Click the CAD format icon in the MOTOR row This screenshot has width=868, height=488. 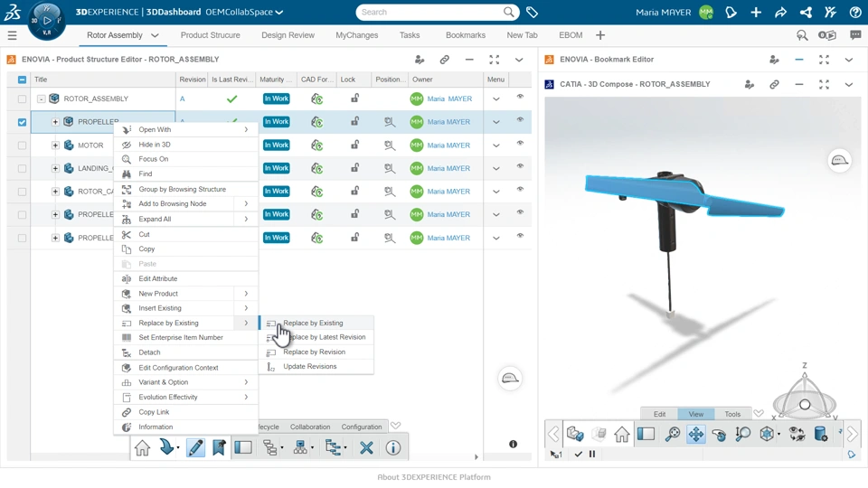click(x=316, y=145)
